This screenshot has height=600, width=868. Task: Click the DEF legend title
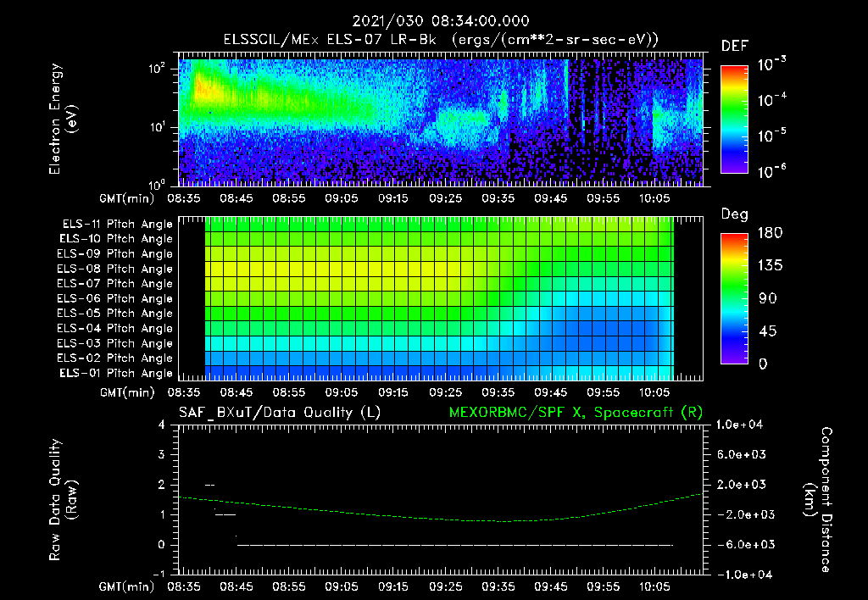735,46
